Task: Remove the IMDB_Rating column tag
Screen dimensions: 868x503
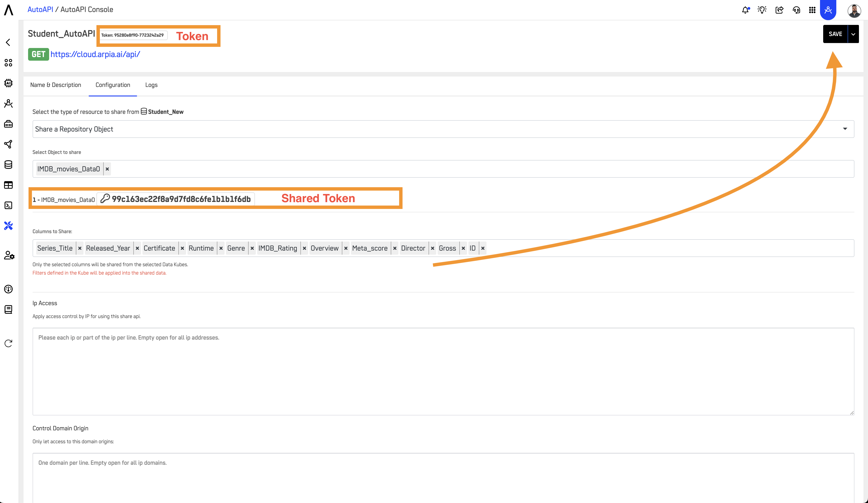Action: 305,248
